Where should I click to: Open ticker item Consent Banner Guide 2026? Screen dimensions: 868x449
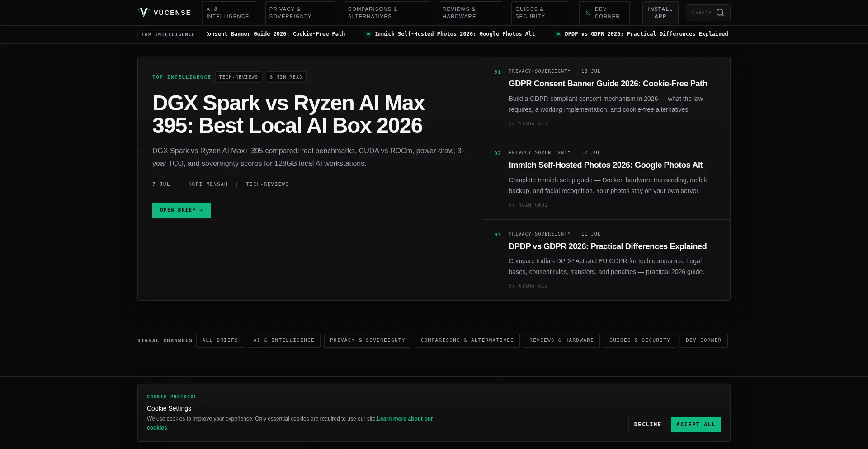coord(276,34)
